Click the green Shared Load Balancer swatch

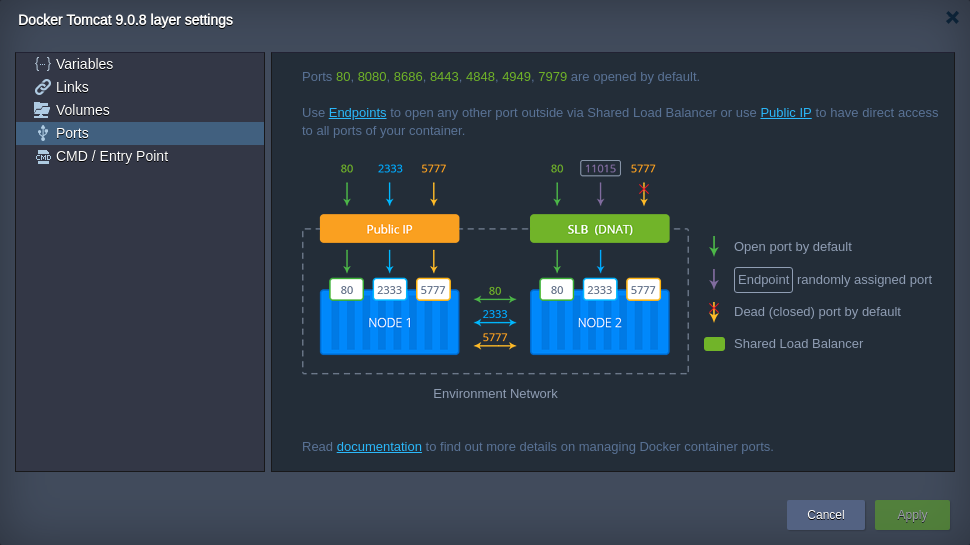pyautogui.click(x=715, y=344)
